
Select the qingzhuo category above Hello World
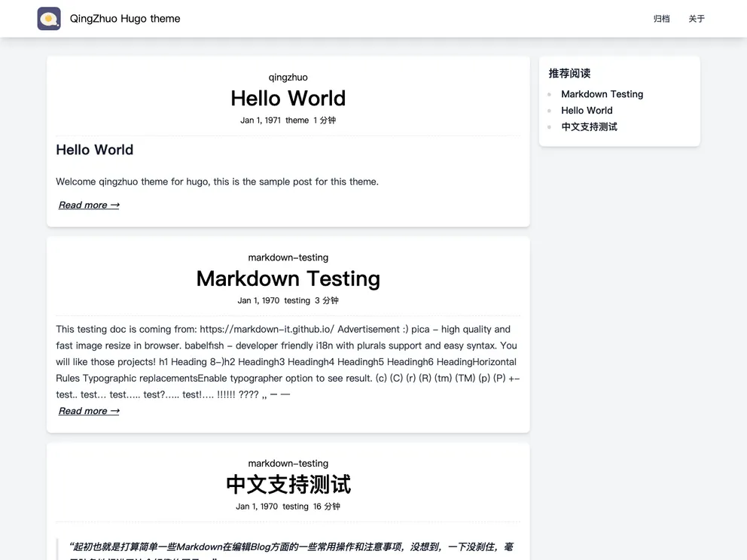coord(288,77)
